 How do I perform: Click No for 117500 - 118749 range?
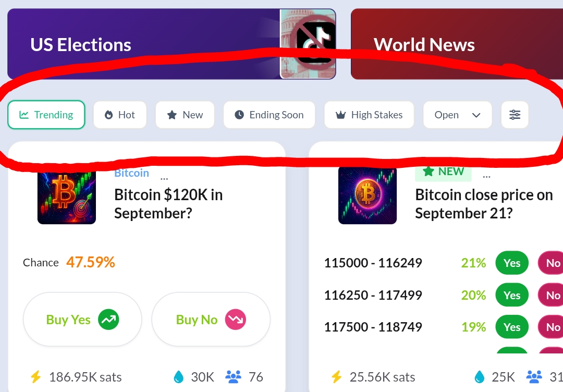(551, 327)
